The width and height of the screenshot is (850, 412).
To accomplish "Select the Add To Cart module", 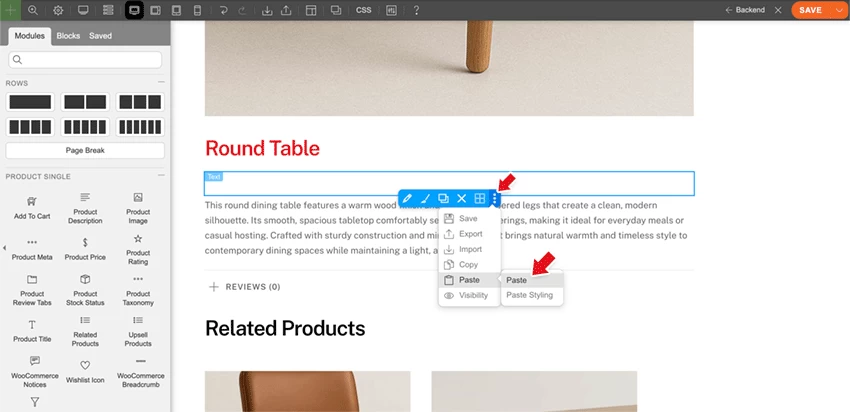I will click(x=32, y=208).
